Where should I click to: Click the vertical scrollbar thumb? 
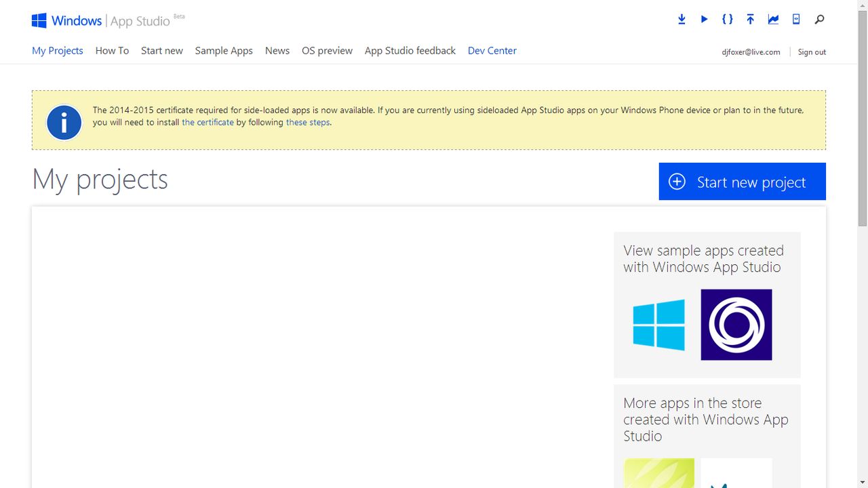click(863, 119)
